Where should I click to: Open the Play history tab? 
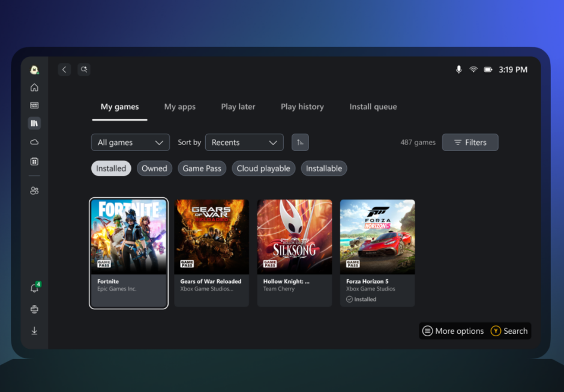(x=302, y=107)
